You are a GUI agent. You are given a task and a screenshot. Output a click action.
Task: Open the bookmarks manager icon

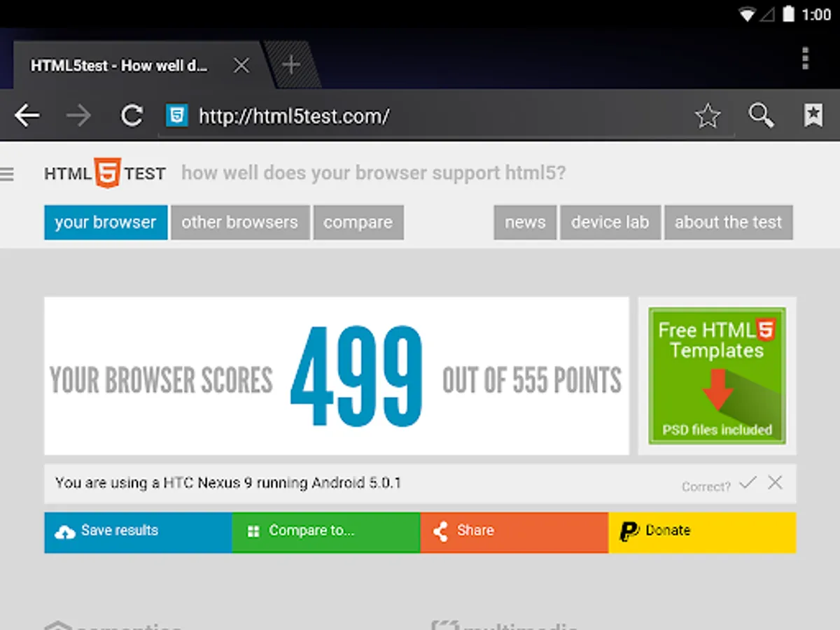(x=813, y=115)
